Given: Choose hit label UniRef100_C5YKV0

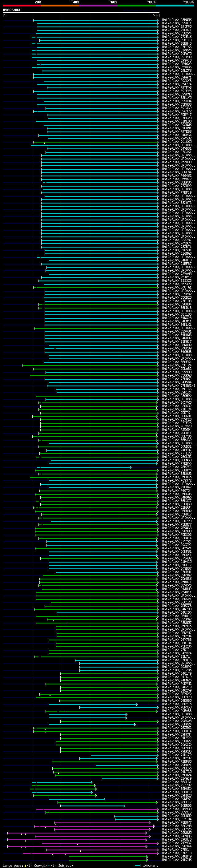Looking at the screenshot, I should pyautogui.click(x=176, y=694).
